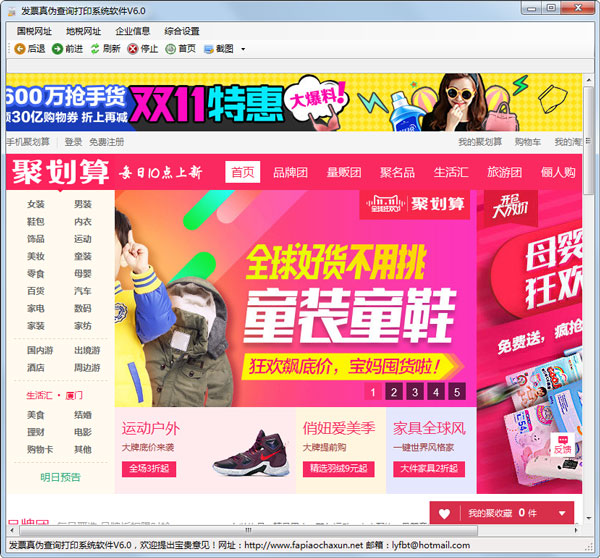Click the app icon in the title bar
The image size is (600, 558).
coord(12,11)
